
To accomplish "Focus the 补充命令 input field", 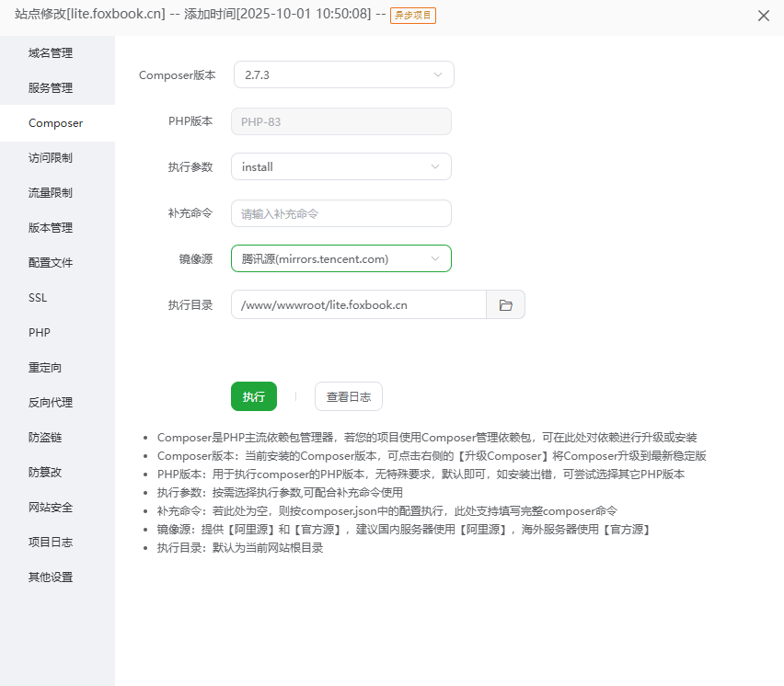I will pyautogui.click(x=340, y=213).
